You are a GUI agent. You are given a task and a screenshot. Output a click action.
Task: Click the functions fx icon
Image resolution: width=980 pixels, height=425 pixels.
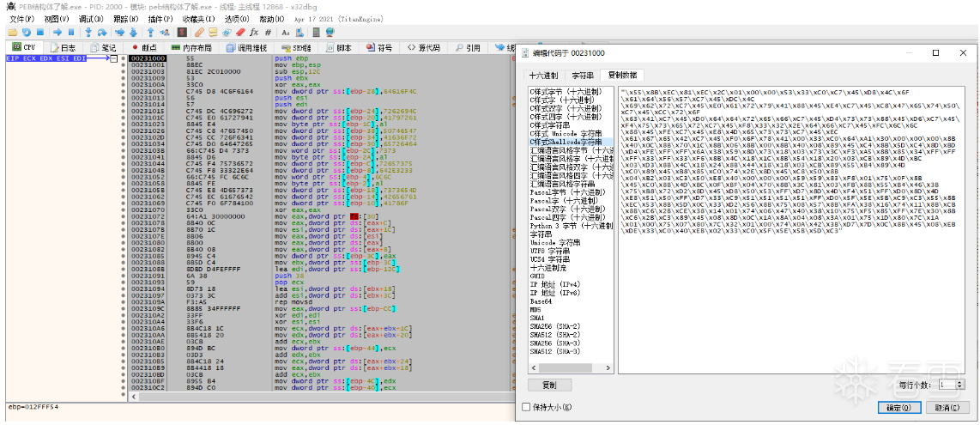point(254,32)
